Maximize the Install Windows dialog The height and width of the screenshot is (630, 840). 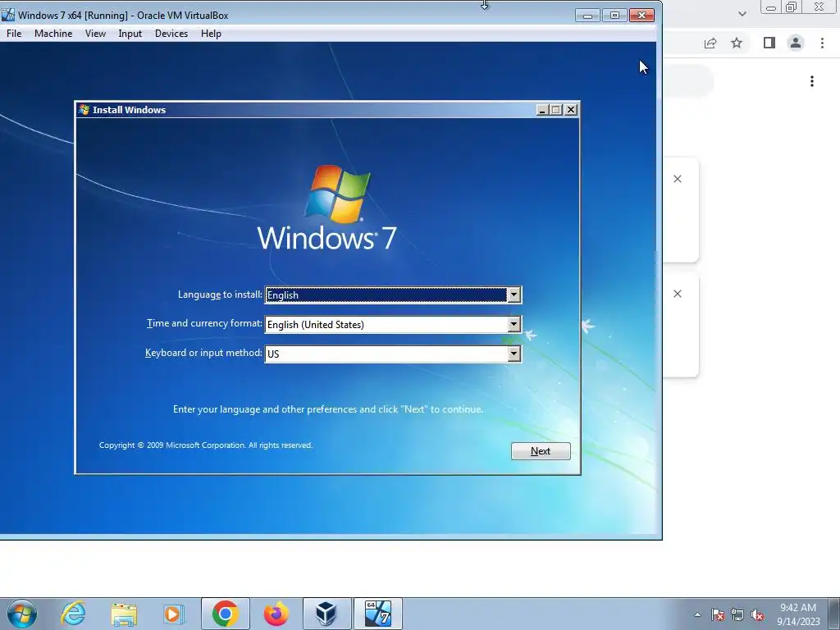[556, 110]
